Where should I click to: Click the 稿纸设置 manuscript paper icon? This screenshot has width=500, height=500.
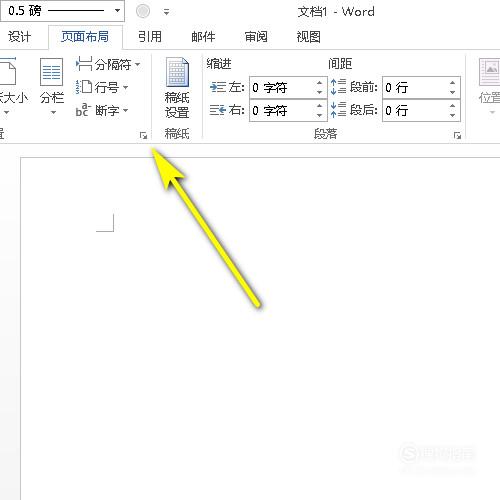(x=177, y=72)
